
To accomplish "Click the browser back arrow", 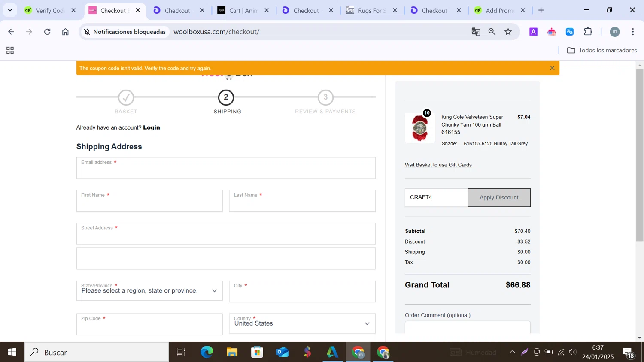I will tap(12, 32).
